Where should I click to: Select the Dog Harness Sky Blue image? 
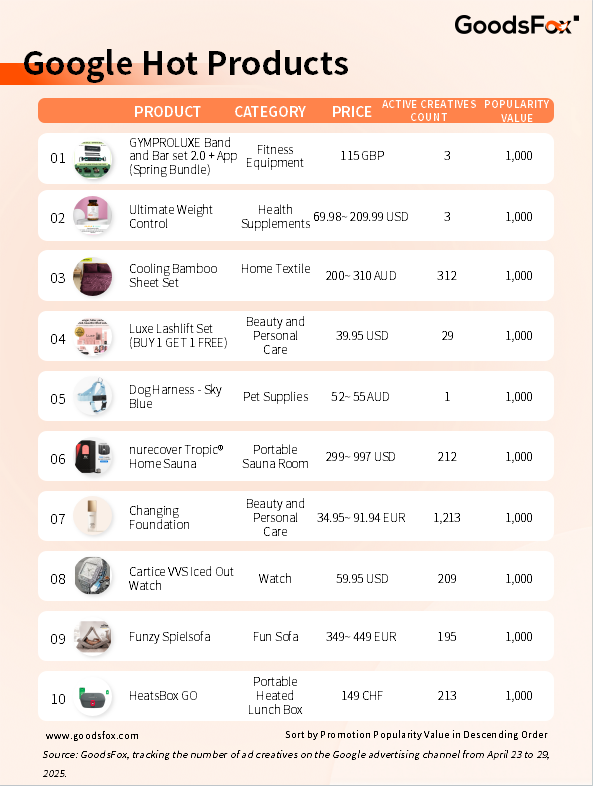93,396
